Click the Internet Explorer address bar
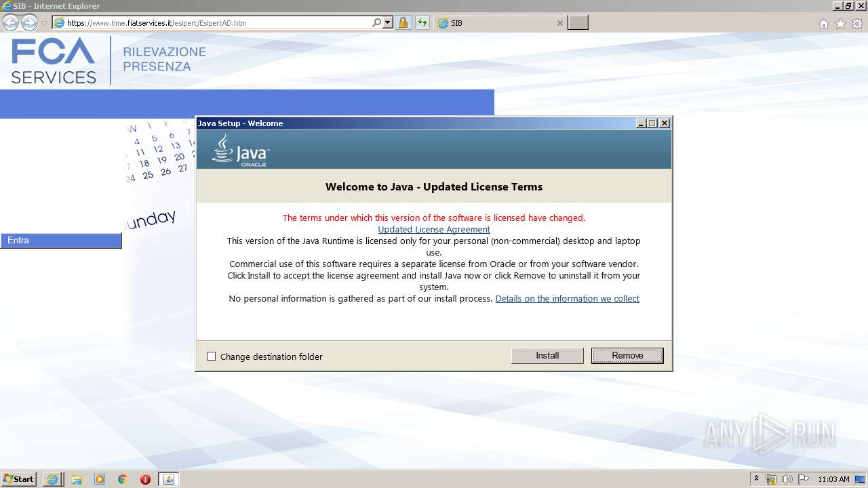Viewport: 868px width, 488px height. 217,23
